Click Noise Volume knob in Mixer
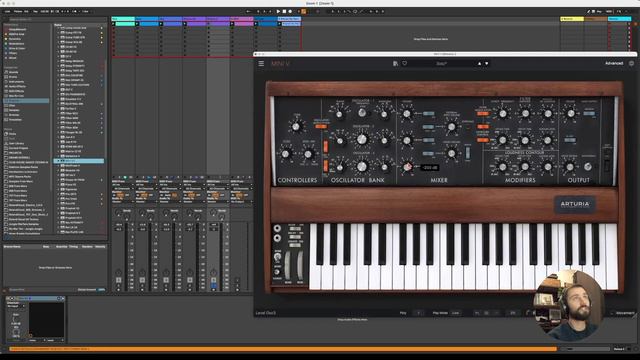 [451, 154]
